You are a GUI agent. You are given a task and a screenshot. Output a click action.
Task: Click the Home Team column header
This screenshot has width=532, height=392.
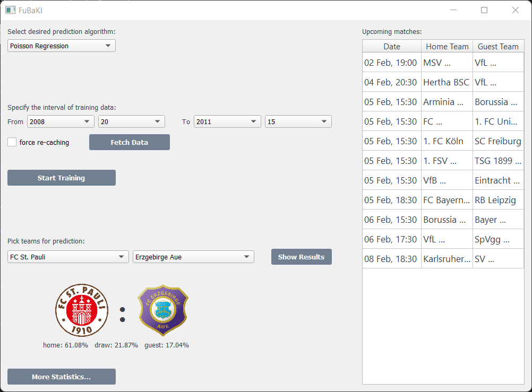click(447, 47)
